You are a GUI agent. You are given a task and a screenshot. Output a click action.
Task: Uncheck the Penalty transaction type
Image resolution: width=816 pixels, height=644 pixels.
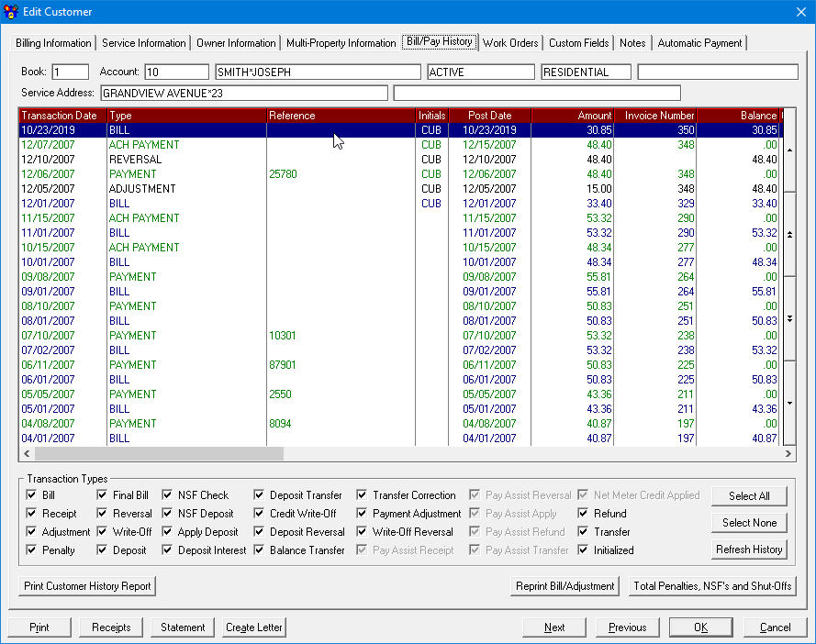pos(32,550)
